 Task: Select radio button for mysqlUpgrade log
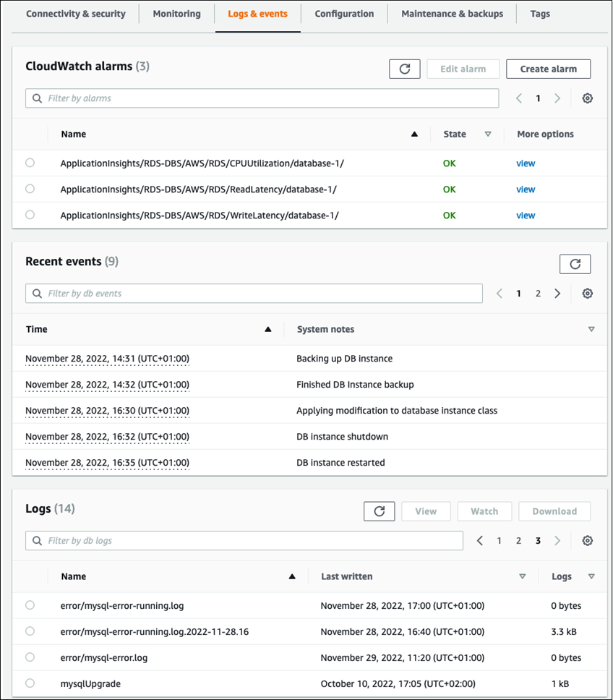click(x=30, y=683)
